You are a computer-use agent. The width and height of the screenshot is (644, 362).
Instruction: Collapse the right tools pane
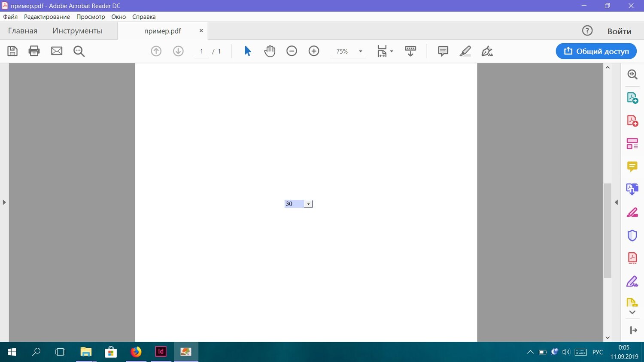pyautogui.click(x=616, y=202)
